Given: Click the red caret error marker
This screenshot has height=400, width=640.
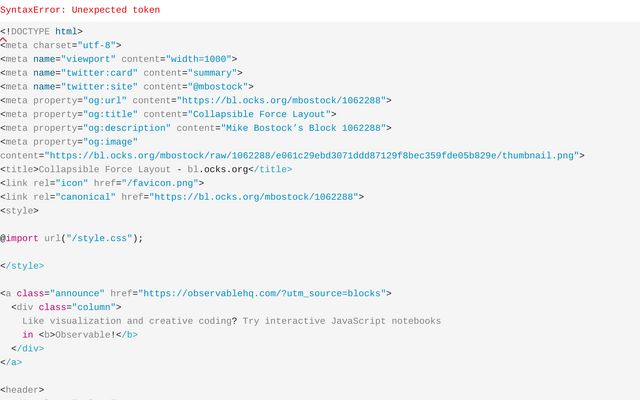Looking at the screenshot, I should coord(3,40).
